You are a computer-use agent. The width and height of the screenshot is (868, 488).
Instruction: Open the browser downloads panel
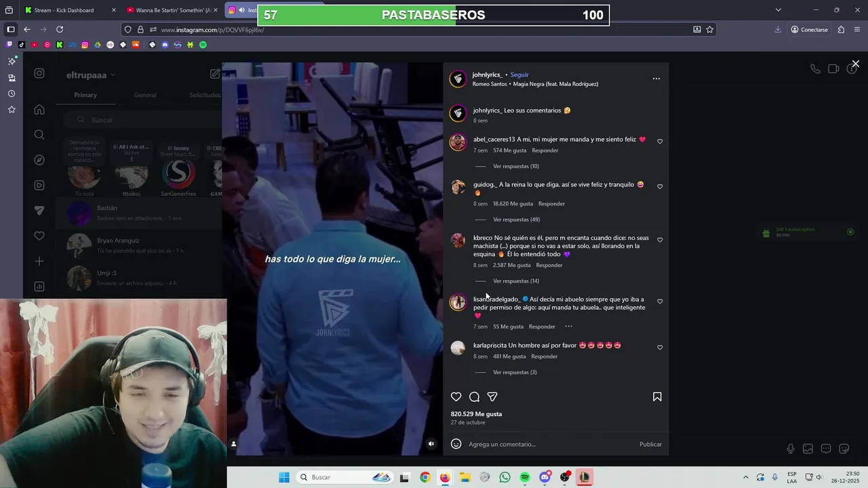point(778,30)
